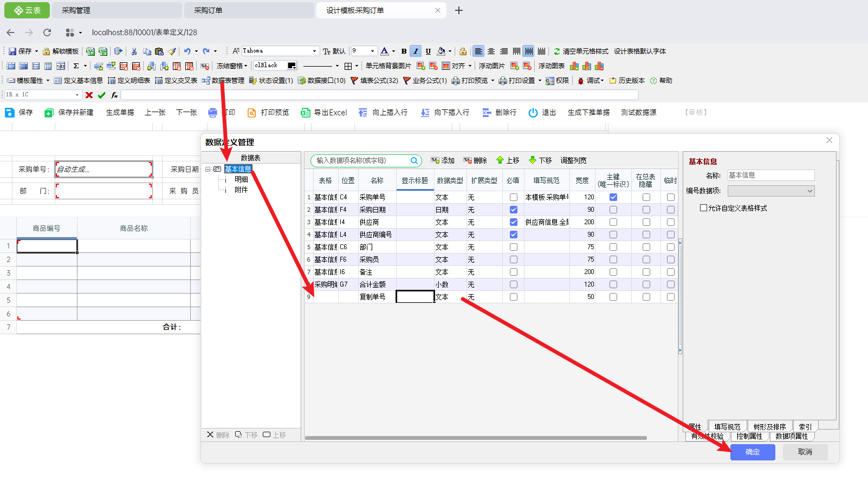This screenshot has height=481, width=868.
Task: Click the 解锁模板 unlock template button
Action: (61, 51)
